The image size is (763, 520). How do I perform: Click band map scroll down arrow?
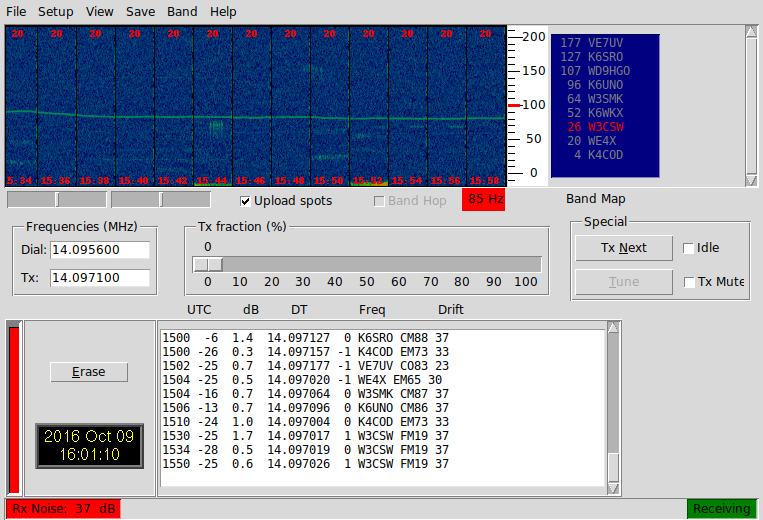(x=751, y=180)
